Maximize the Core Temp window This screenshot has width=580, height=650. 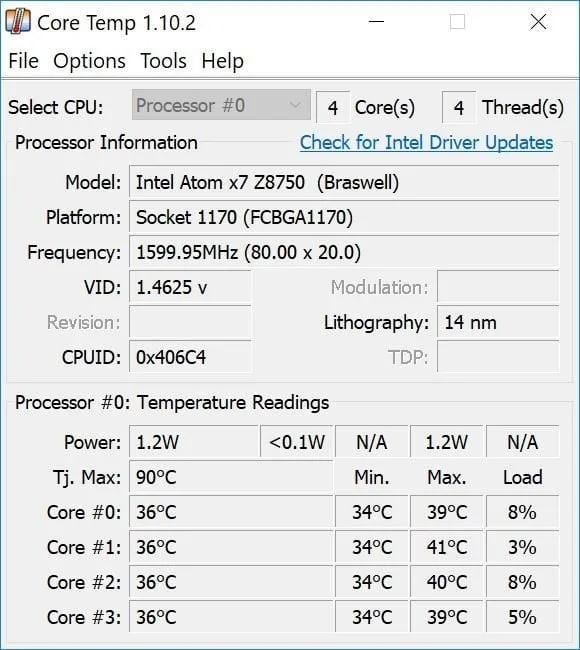457,22
